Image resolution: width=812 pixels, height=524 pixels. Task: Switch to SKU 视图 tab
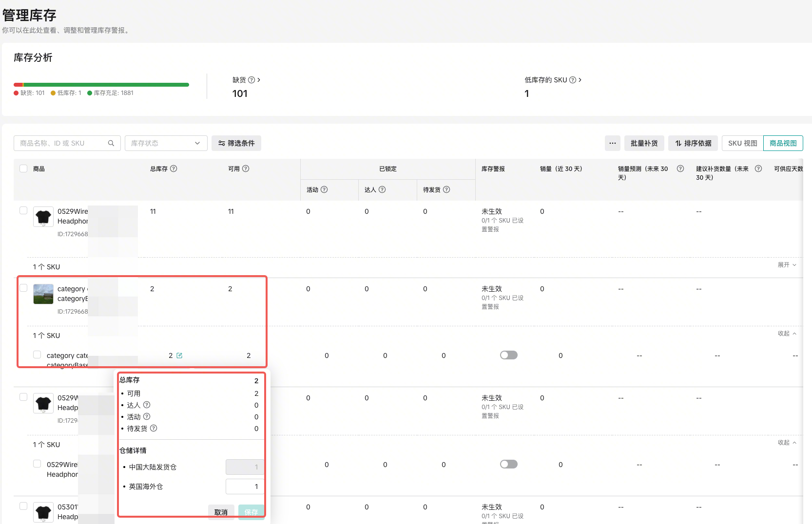coord(742,143)
